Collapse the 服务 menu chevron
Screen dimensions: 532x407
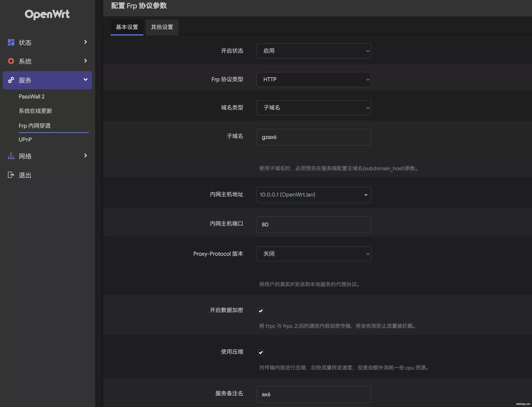tap(85, 80)
